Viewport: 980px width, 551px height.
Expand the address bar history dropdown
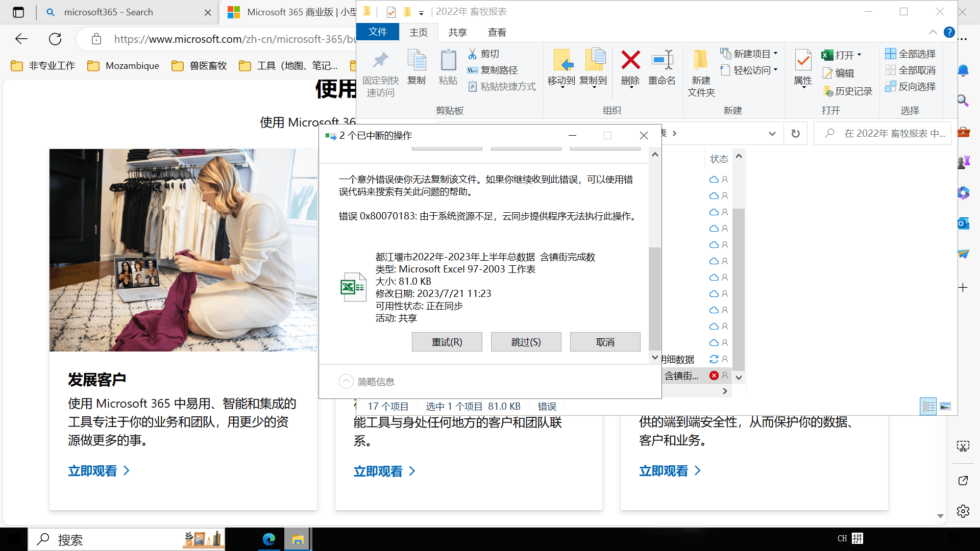point(772,134)
